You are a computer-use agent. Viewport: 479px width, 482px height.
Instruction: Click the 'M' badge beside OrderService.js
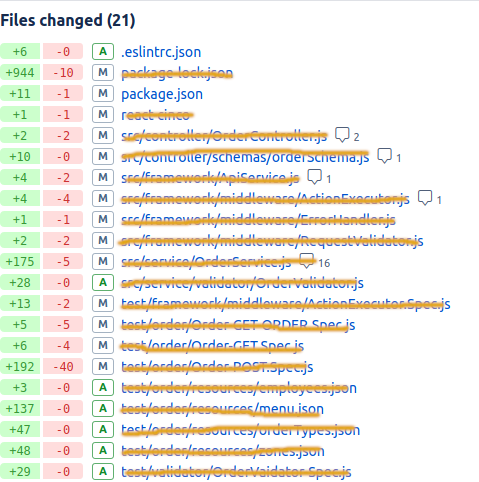pos(103,262)
